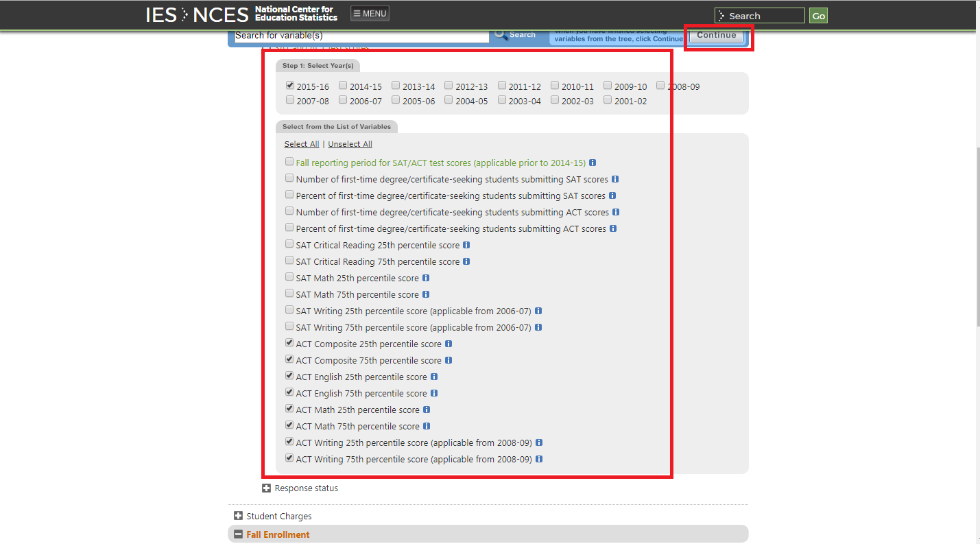Expand the Response status section
The height and width of the screenshot is (544, 980).
point(265,488)
